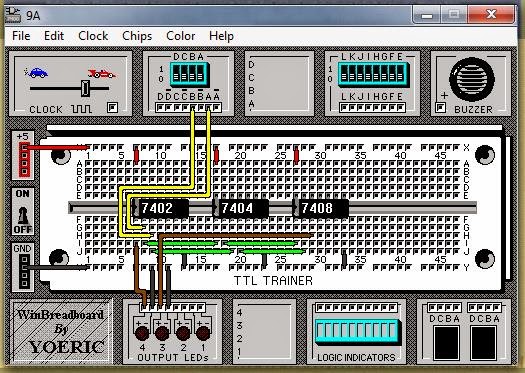Click the output LEDs pin header
Screen dimensions: 525x373
172,307
